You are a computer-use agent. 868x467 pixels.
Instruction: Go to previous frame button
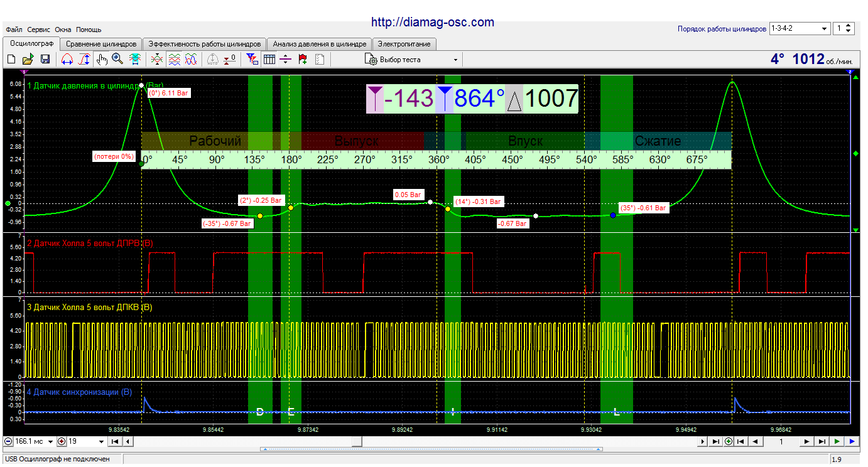(756, 442)
